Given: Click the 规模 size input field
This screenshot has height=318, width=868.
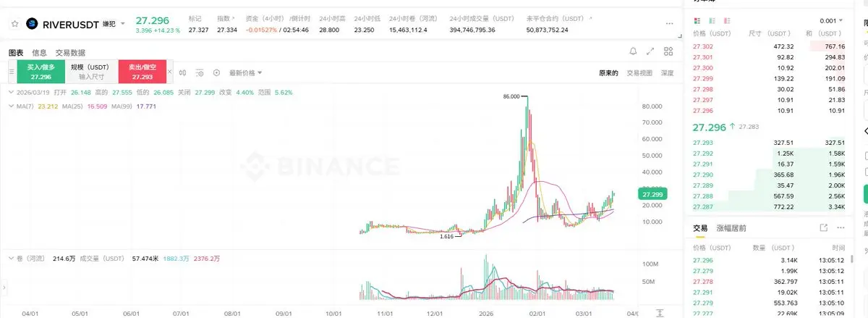Looking at the screenshot, I should [x=91, y=72].
